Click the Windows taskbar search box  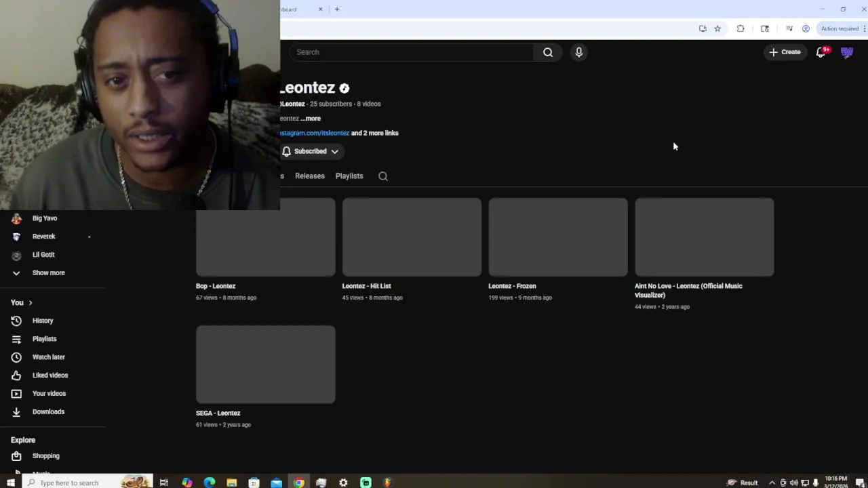pyautogui.click(x=87, y=483)
